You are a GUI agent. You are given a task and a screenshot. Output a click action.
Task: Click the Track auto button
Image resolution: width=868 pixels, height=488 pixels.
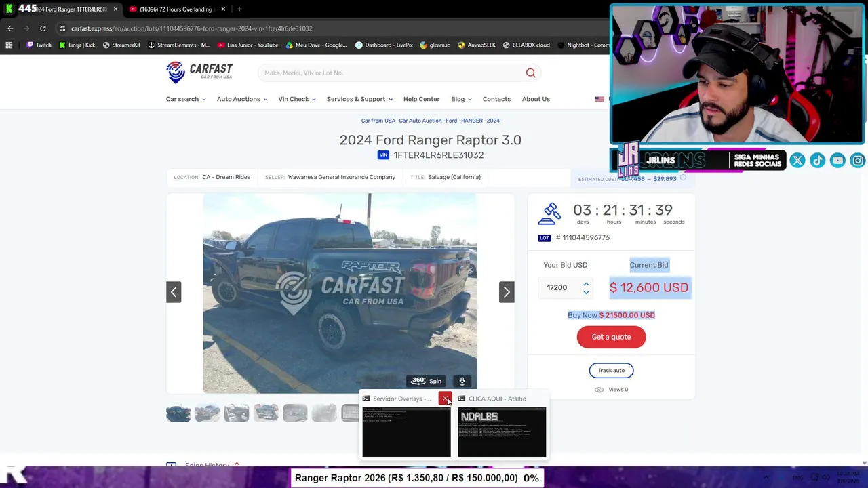click(611, 370)
